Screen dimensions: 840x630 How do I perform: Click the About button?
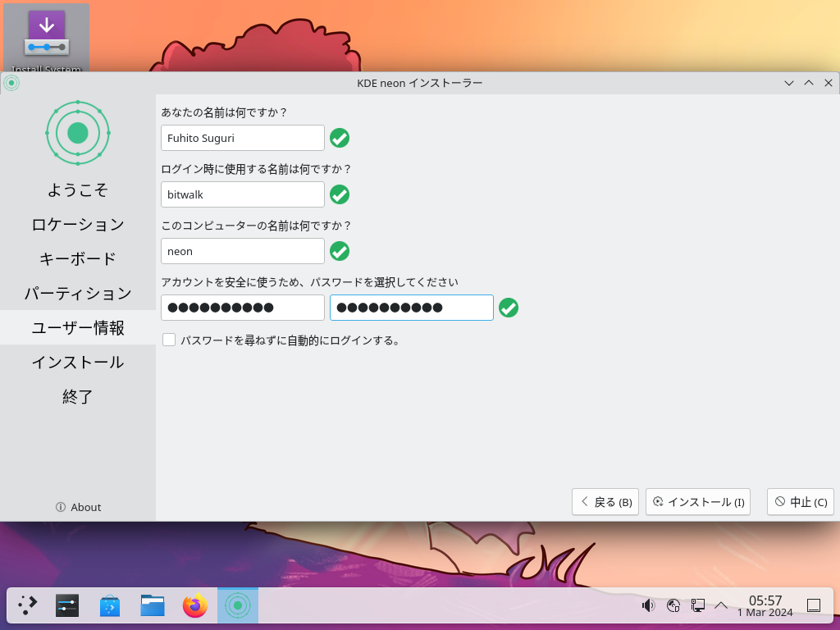[78, 507]
